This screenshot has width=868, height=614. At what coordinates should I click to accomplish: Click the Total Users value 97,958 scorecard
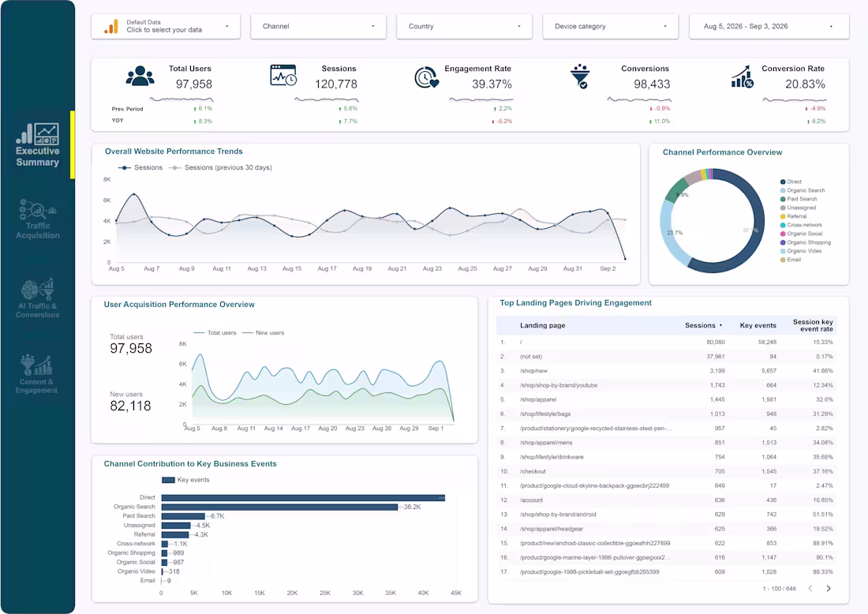[x=194, y=84]
